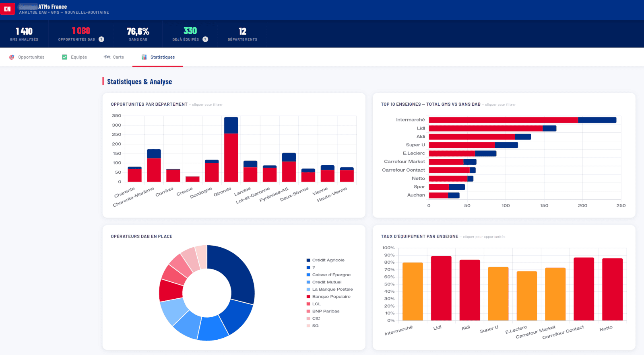Click the green checkmark icon beside Équipés
The height and width of the screenshot is (355, 644).
64,57
